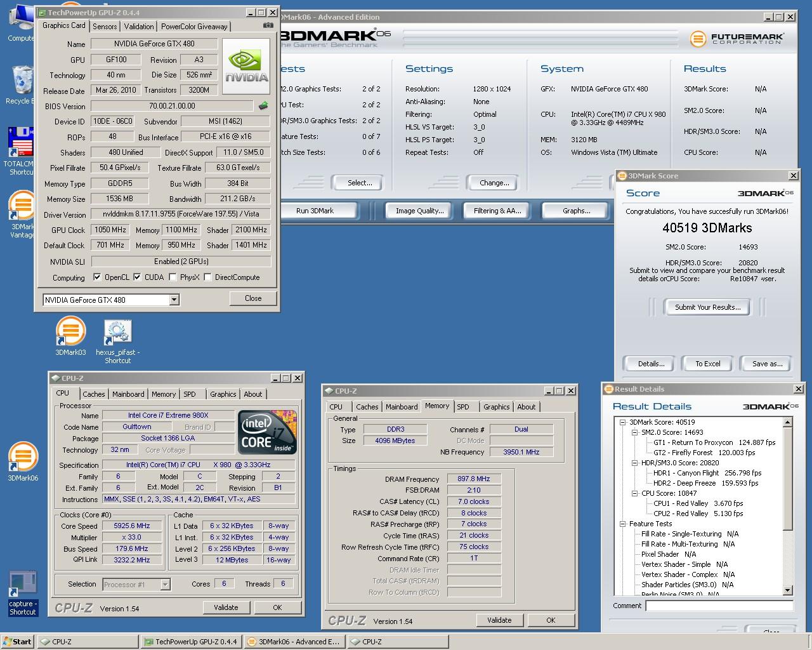
Task: Select the HDR2 - Deep Freeze row
Action: pos(705,483)
